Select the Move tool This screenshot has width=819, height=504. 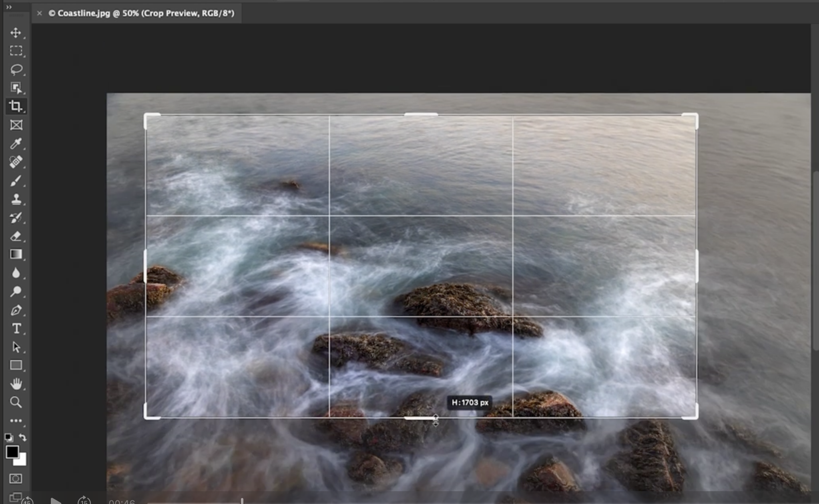(x=16, y=32)
